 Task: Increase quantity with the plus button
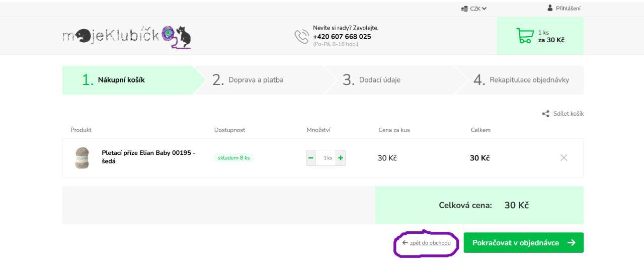tap(341, 158)
